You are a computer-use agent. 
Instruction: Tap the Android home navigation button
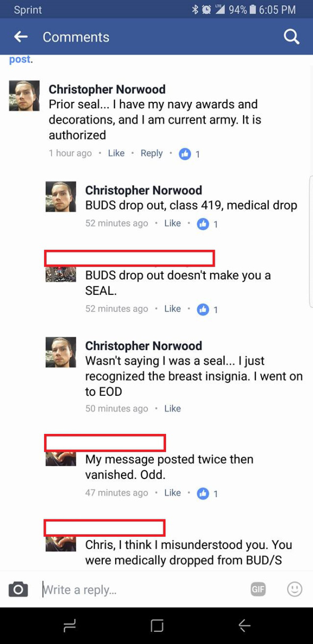(x=157, y=626)
